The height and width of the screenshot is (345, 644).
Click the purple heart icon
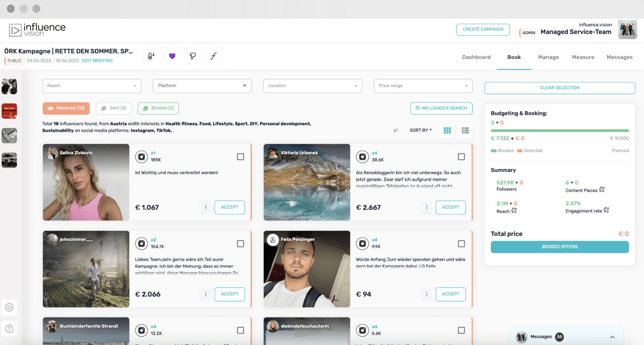[x=172, y=56]
